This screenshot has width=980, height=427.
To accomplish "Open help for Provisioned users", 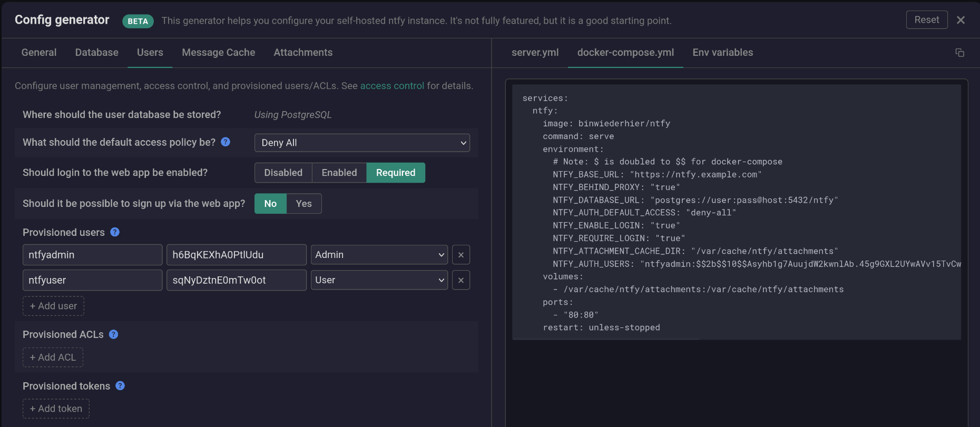I will pyautogui.click(x=115, y=232).
